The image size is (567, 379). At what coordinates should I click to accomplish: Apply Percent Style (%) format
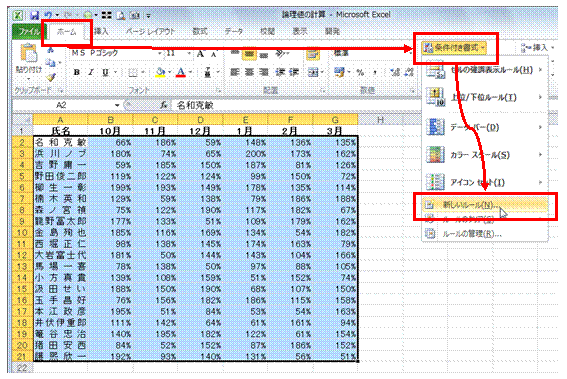click(x=360, y=72)
